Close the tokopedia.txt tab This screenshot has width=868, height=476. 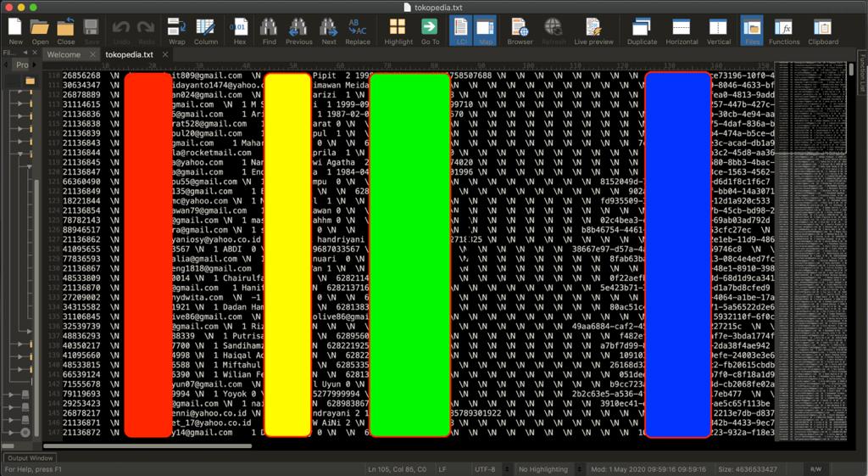click(165, 54)
